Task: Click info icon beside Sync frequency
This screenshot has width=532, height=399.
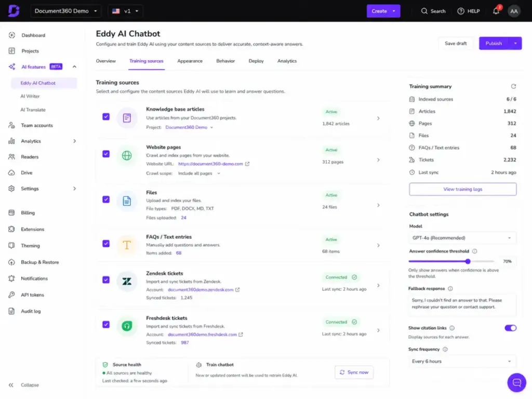Action: (x=445, y=350)
